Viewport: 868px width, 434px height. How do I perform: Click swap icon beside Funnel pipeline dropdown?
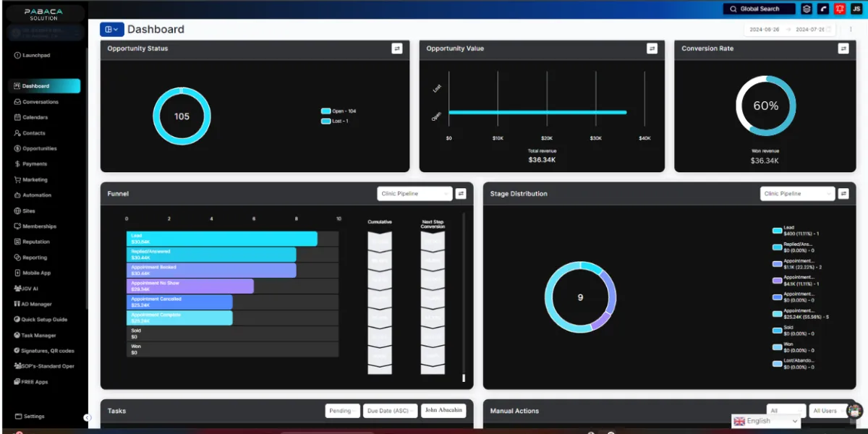pyautogui.click(x=461, y=194)
